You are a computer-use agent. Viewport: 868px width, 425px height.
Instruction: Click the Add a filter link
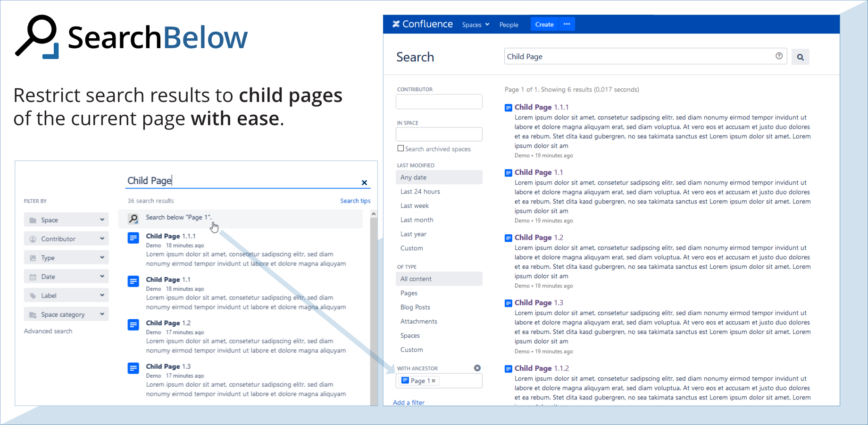coord(409,402)
